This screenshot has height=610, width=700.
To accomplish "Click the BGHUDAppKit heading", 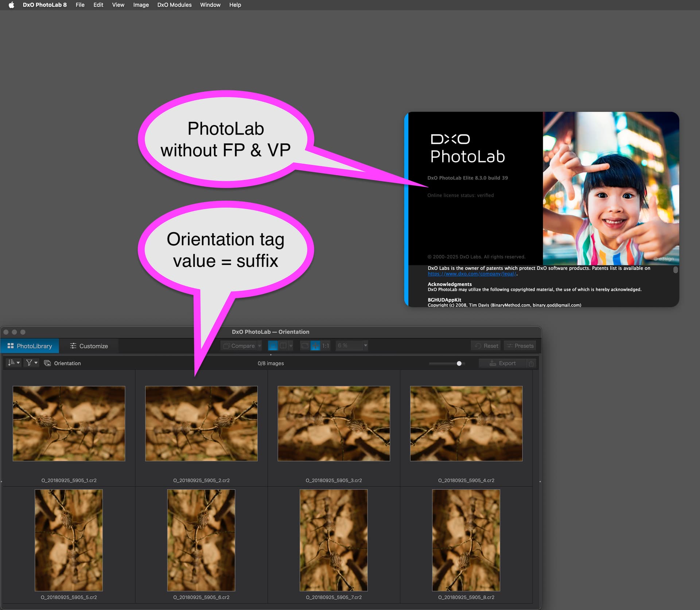I will [444, 300].
